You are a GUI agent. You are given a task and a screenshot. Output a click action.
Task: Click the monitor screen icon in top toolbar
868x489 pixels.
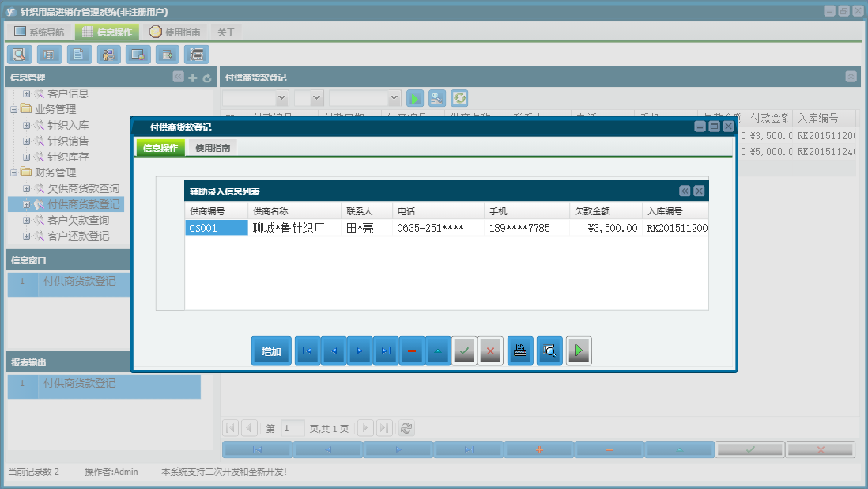pos(138,55)
